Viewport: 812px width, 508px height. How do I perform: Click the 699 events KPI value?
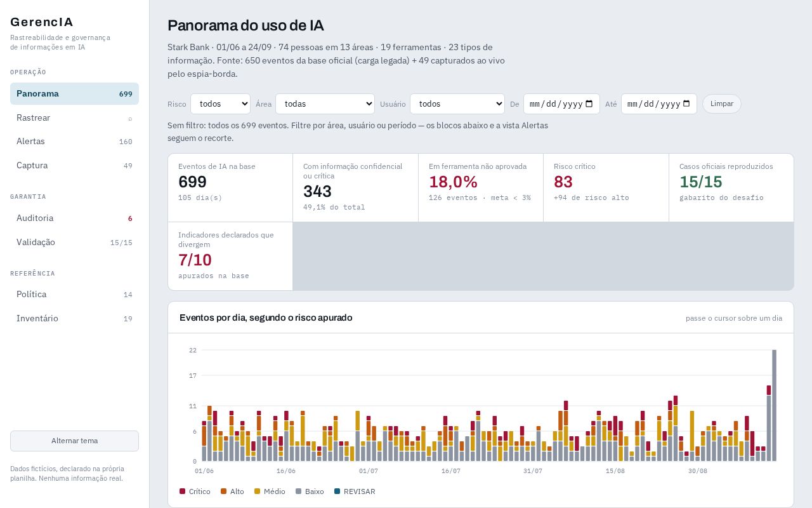(x=192, y=182)
